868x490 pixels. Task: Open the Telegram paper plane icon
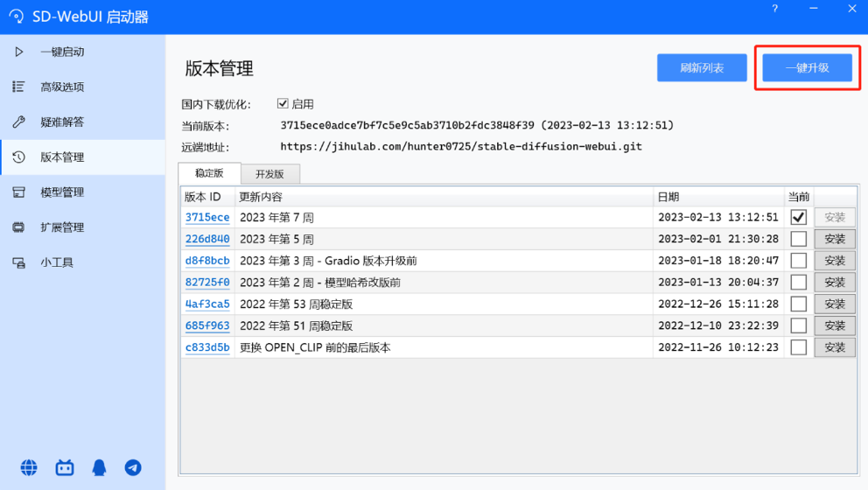(x=133, y=468)
